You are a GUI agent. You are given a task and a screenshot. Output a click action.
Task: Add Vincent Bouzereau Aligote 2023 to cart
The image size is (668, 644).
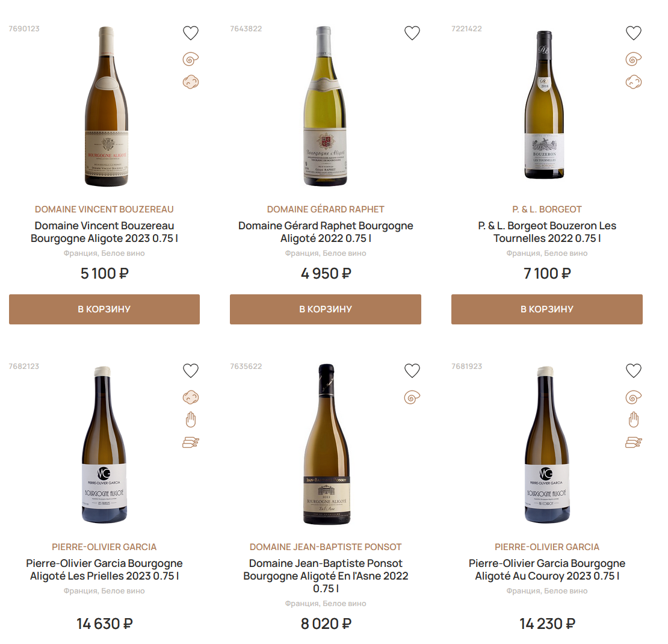coord(104,309)
